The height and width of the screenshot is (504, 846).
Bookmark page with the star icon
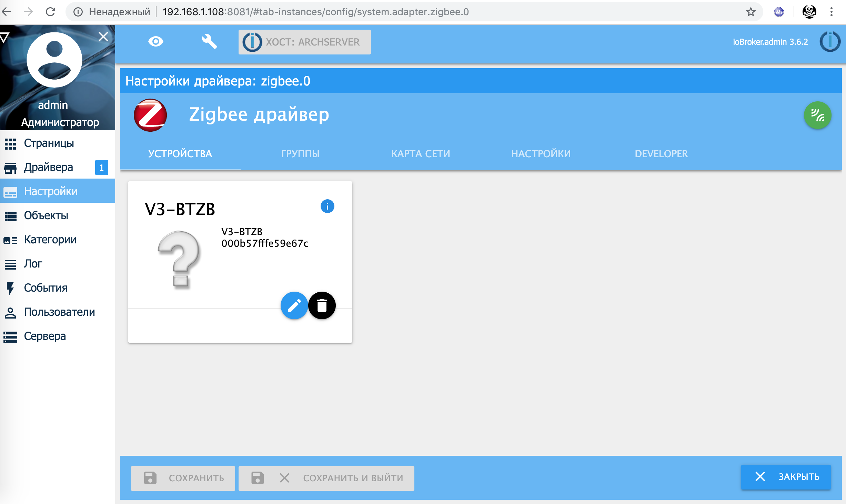(751, 12)
